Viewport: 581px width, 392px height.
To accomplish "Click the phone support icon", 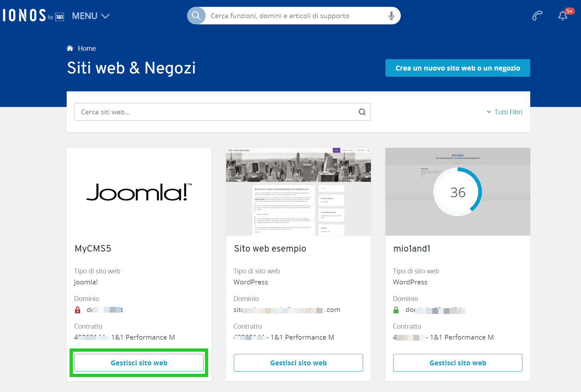I will tap(537, 16).
